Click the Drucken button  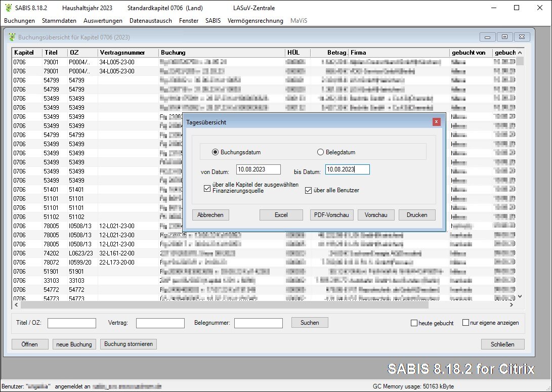[417, 215]
